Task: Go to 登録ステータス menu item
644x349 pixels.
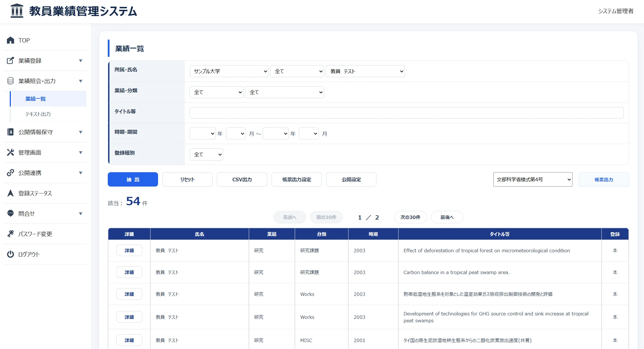Action: tap(45, 193)
